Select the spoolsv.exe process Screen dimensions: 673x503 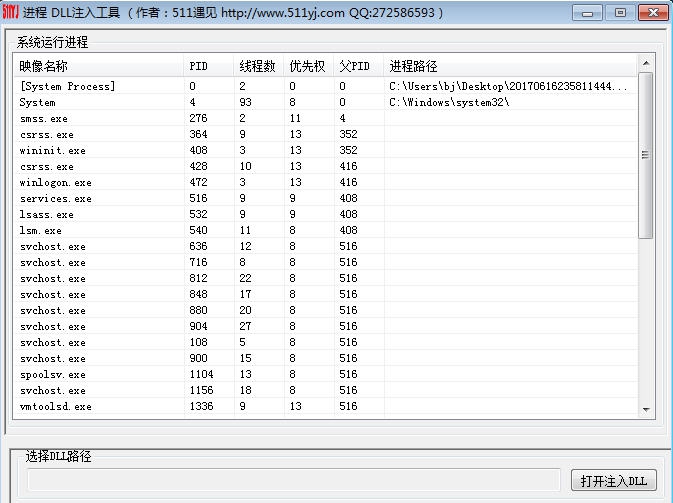point(325,374)
